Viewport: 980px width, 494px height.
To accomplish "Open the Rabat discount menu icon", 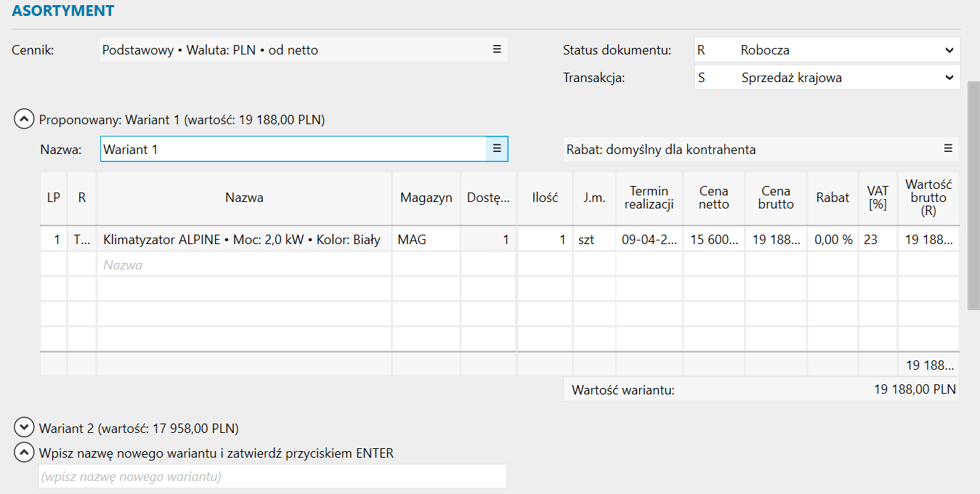I will point(947,148).
